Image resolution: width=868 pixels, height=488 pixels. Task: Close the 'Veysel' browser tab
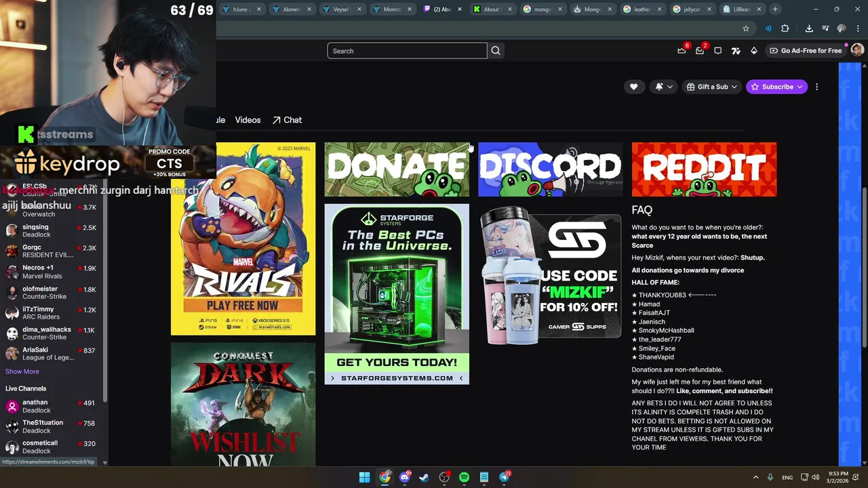(359, 9)
